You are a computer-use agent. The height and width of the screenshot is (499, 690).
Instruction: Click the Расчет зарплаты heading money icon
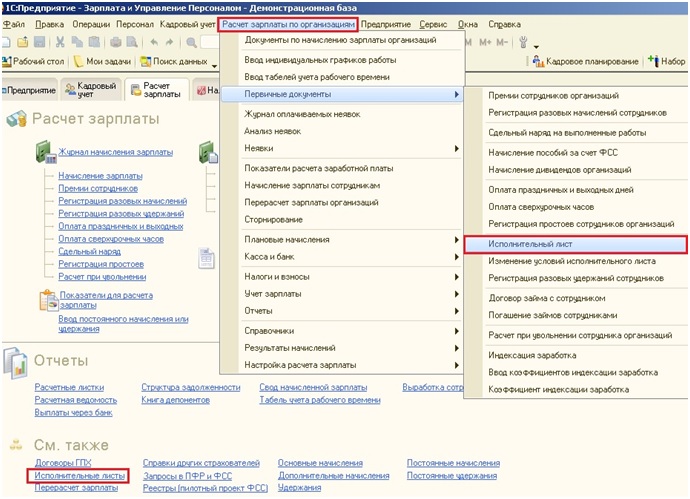pos(17,119)
